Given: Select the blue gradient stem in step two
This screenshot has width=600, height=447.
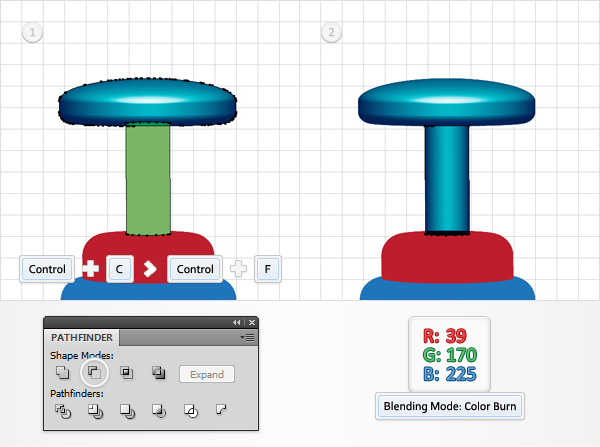Looking at the screenshot, I should coord(447,178).
